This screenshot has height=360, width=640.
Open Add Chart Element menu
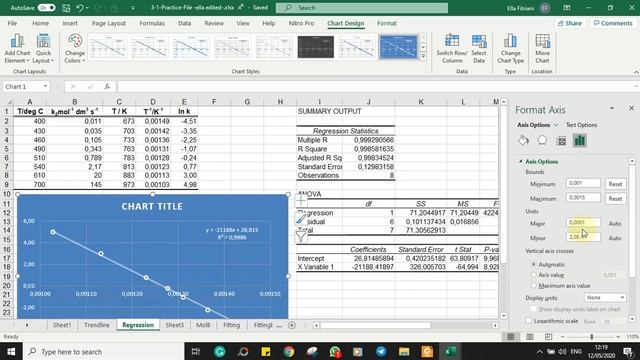[17, 48]
